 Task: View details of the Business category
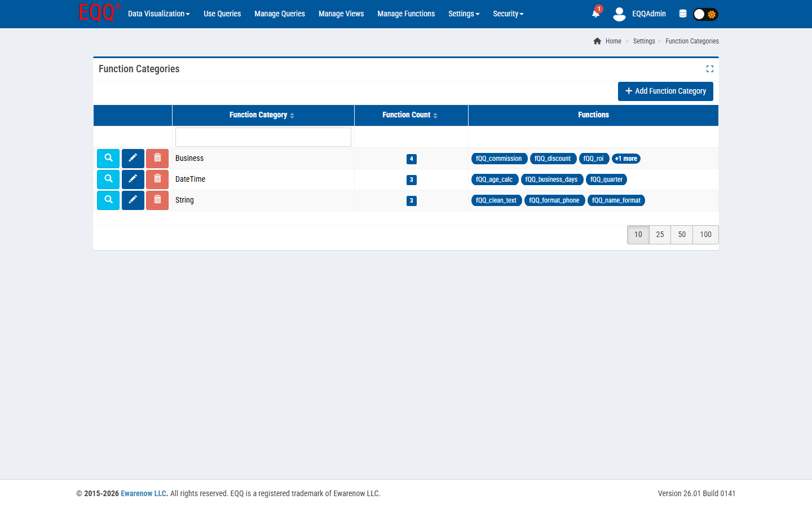click(108, 159)
